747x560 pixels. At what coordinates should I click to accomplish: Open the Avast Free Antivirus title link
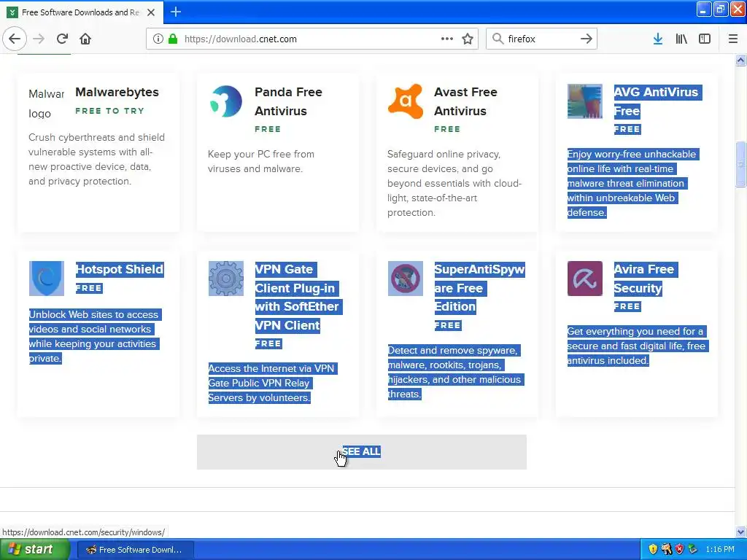(x=465, y=101)
